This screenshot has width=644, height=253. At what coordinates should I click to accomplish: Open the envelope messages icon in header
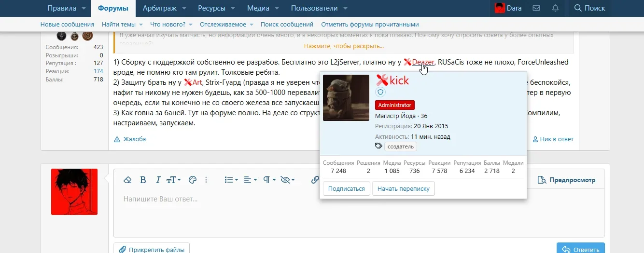click(x=536, y=8)
